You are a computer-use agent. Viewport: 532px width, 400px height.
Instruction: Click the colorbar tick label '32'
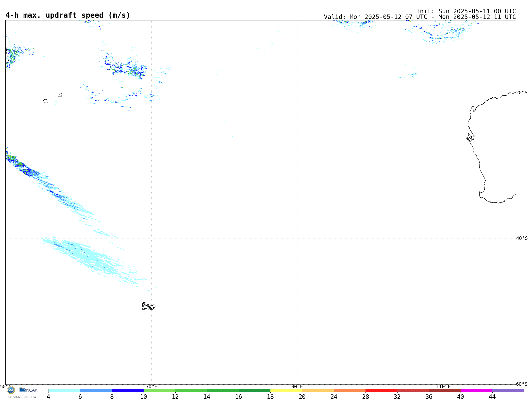pyautogui.click(x=397, y=397)
